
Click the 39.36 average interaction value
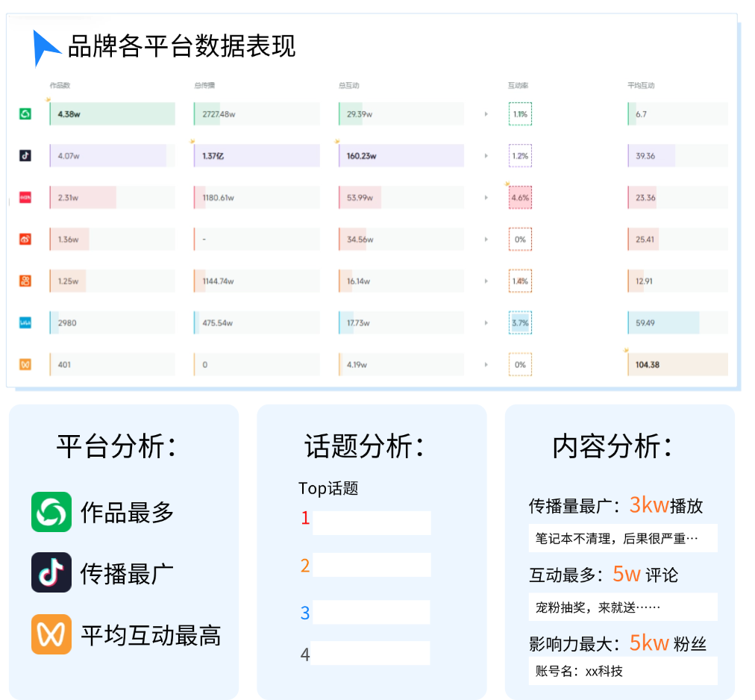click(645, 156)
